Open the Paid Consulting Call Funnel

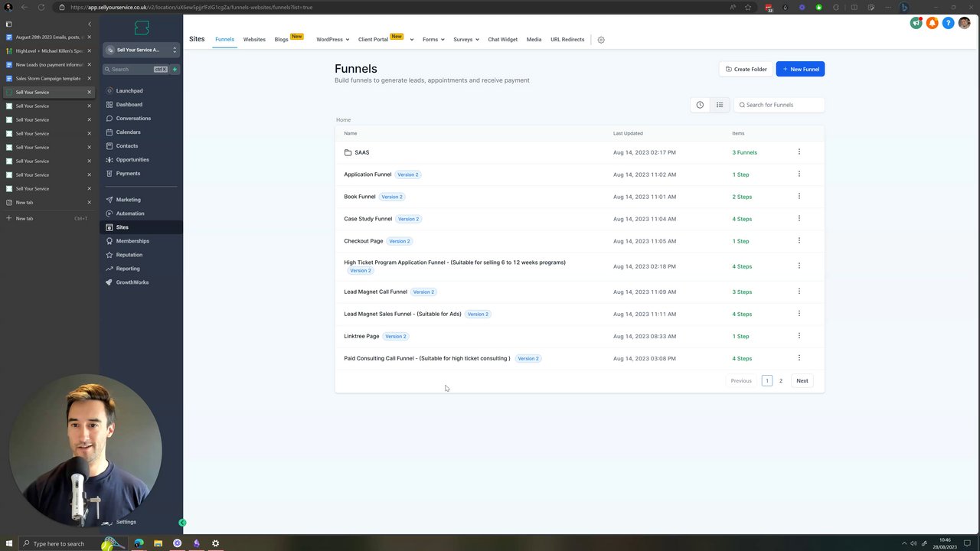(x=427, y=358)
